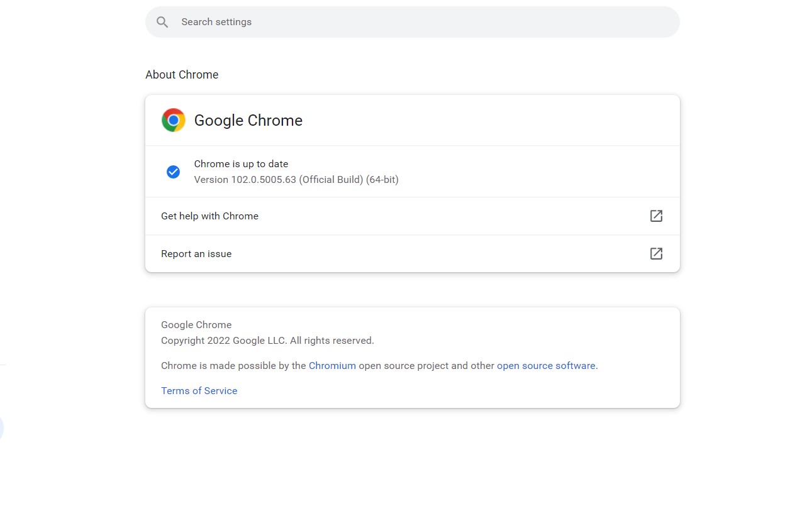Viewport: 812px width, 506px height.
Task: Open Report an issue row
Action: [413, 254]
